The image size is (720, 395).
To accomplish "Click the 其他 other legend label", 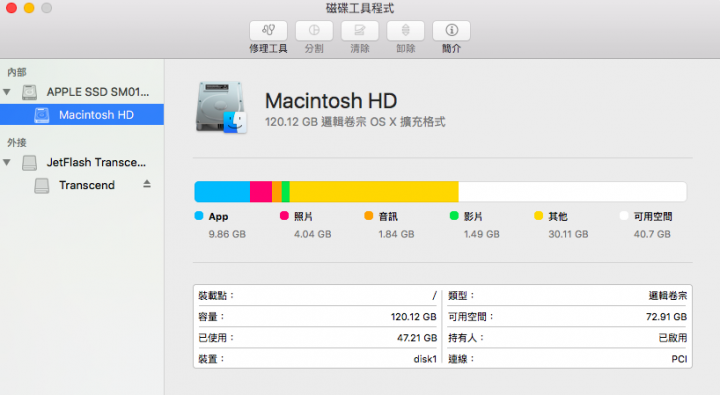I will coord(558,216).
